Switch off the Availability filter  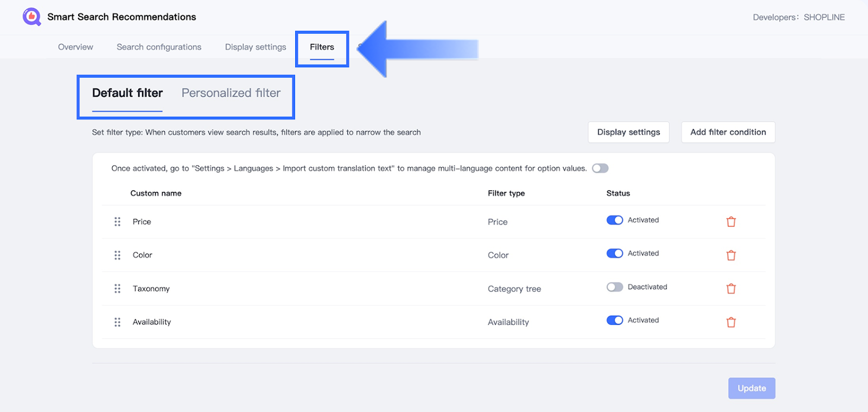pos(615,320)
